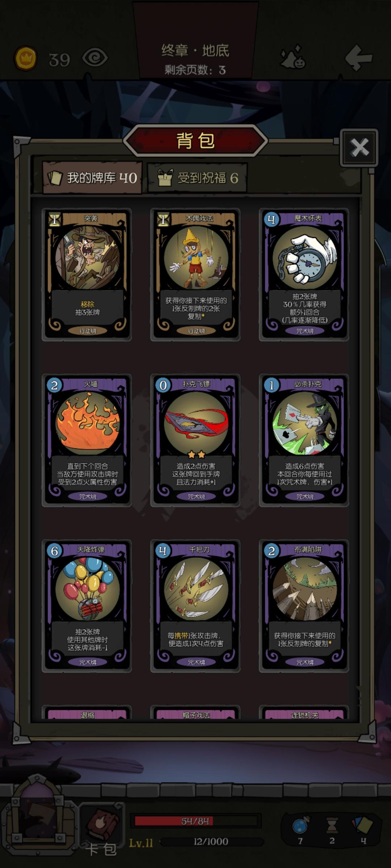391x868 pixels.
Task: Select the 突袭 card
Action: coord(87,275)
